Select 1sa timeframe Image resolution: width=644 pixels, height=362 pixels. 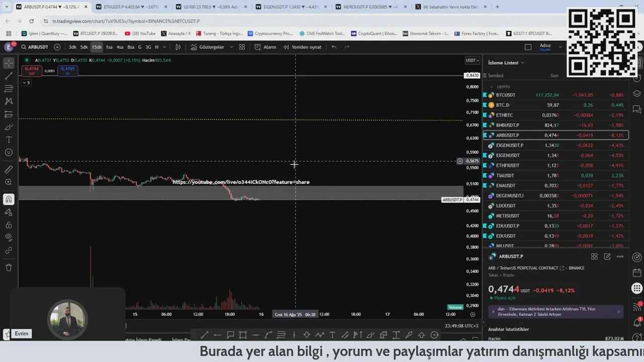109,47
